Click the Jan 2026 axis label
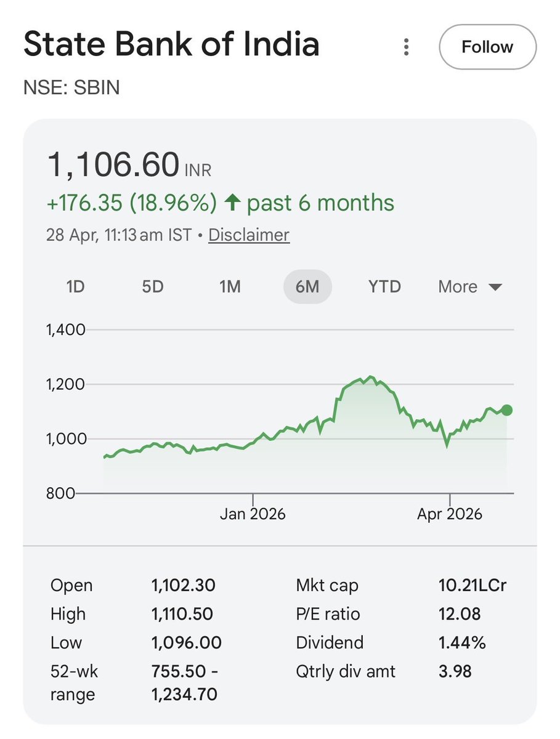The image size is (560, 739). [253, 514]
